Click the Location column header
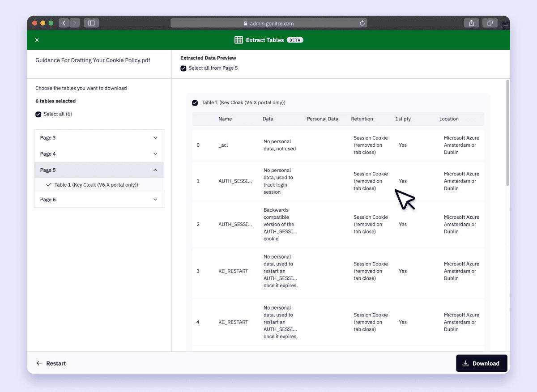The width and height of the screenshot is (537, 392). [x=449, y=119]
